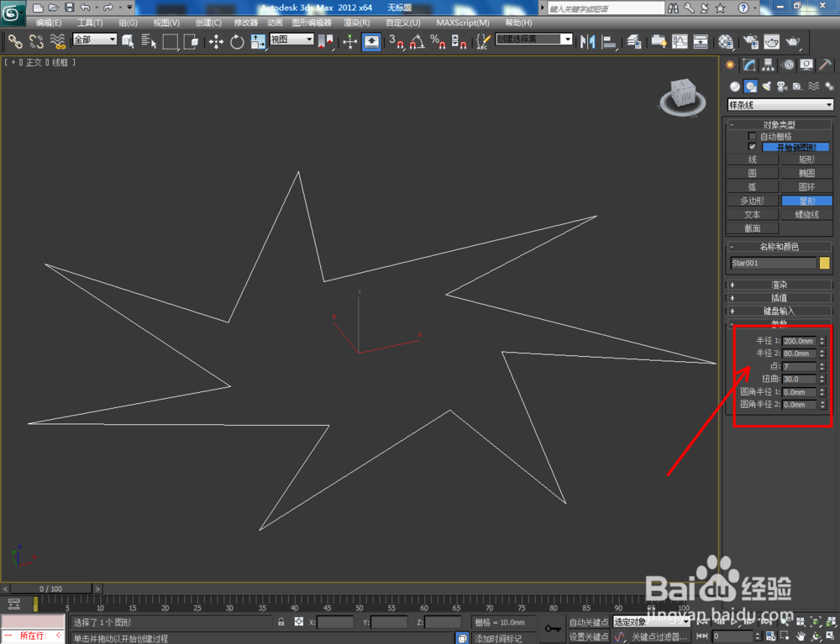Click the 线 shape button

tap(752, 160)
